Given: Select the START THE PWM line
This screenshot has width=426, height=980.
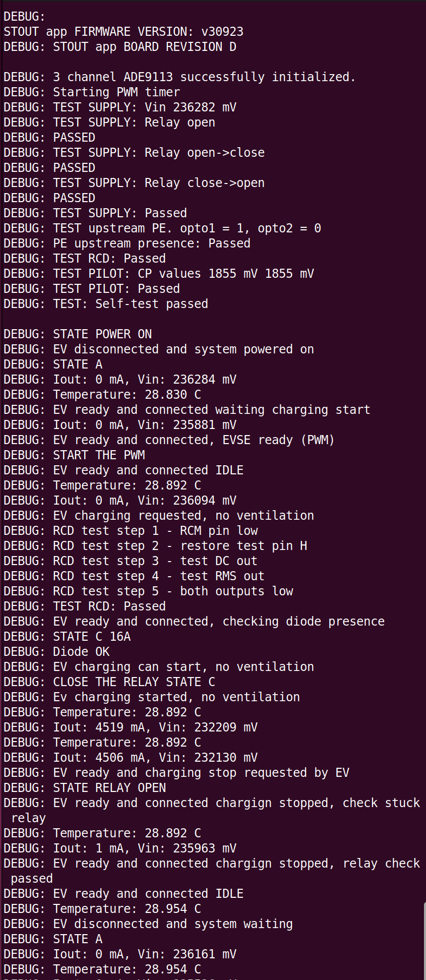Looking at the screenshot, I should tap(74, 455).
